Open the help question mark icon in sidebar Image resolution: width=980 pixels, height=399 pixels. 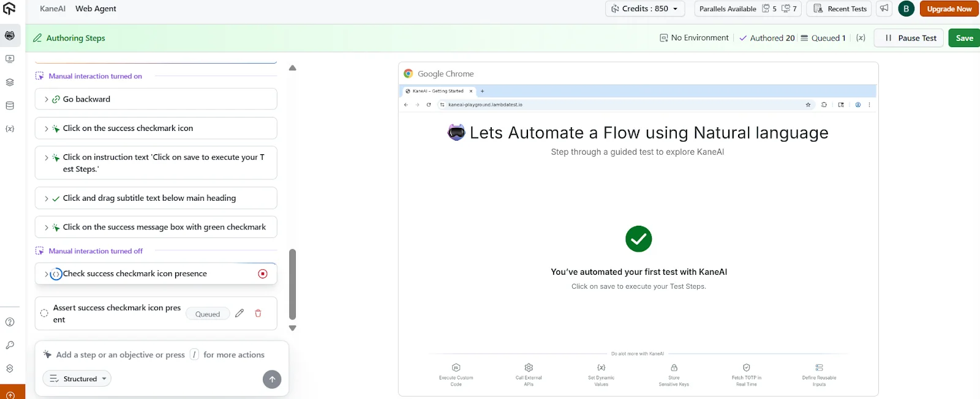pos(10,322)
